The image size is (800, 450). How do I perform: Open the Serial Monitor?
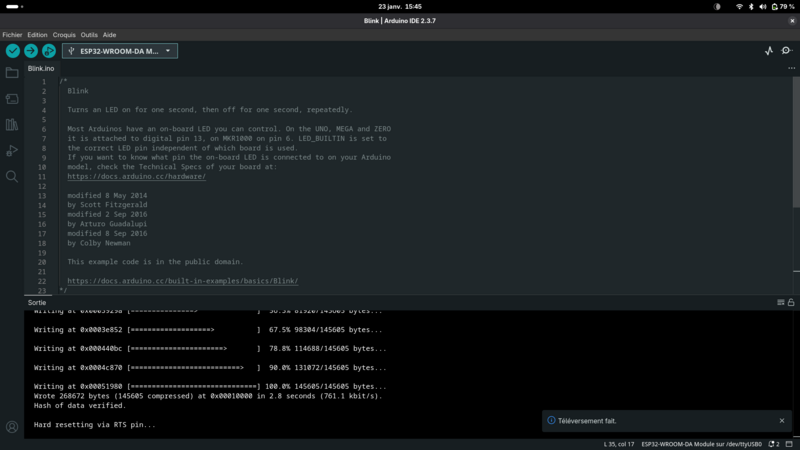pyautogui.click(x=786, y=51)
